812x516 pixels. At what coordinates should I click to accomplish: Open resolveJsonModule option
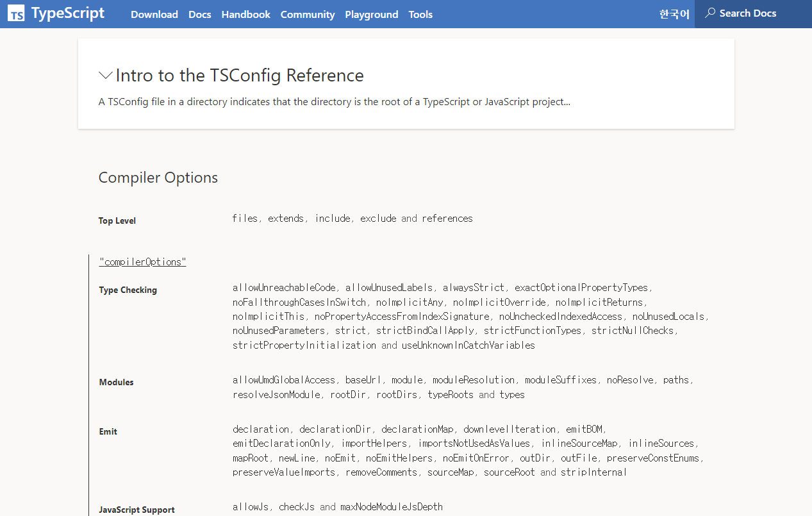coord(276,395)
